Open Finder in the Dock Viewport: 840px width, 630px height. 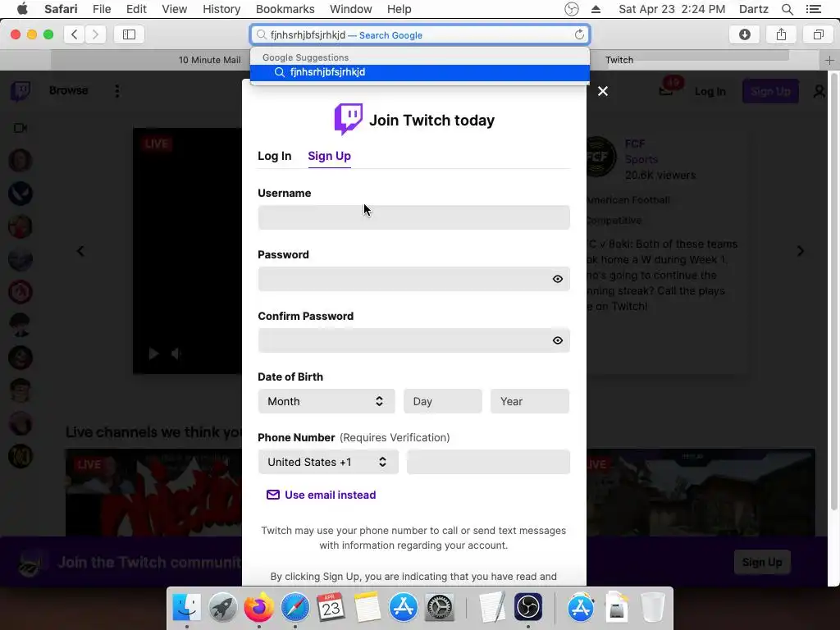pyautogui.click(x=186, y=608)
